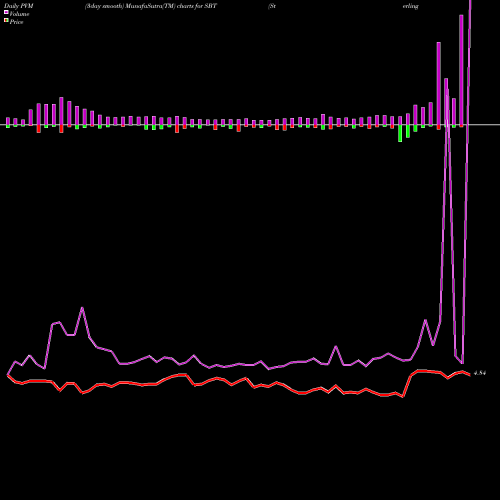Image resolution: width=500 pixels, height=500 pixels.
Task: Click the large green bar below the baseline
Action: pos(400,134)
